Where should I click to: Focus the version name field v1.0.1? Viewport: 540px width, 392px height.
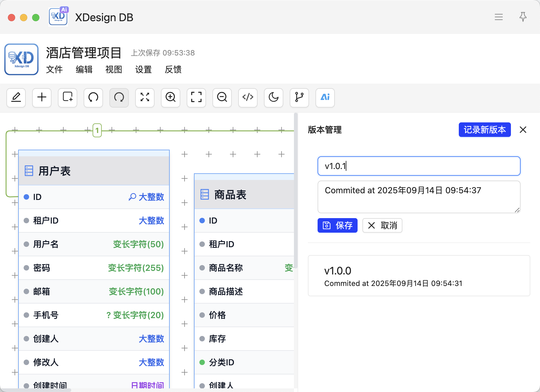419,166
